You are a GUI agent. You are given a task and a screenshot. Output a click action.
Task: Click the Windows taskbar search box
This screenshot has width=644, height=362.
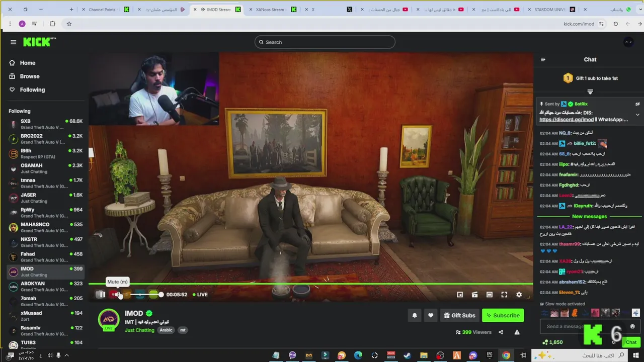click(580, 355)
